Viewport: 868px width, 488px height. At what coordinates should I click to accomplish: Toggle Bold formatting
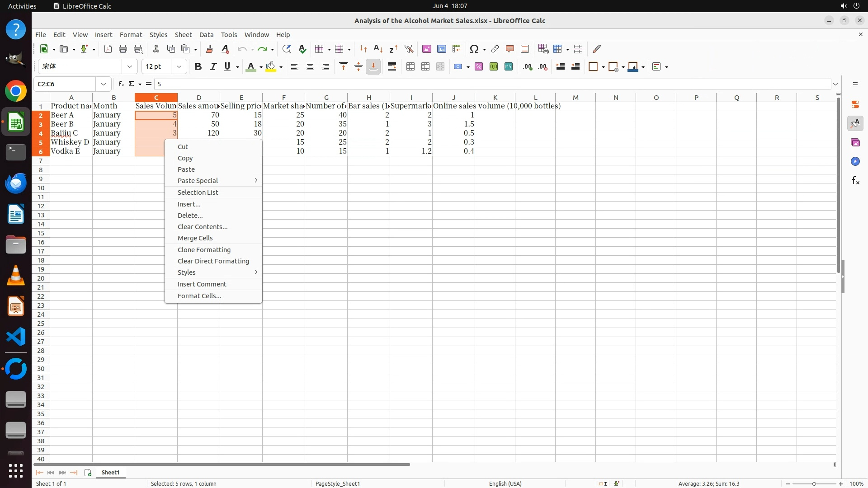click(x=198, y=67)
